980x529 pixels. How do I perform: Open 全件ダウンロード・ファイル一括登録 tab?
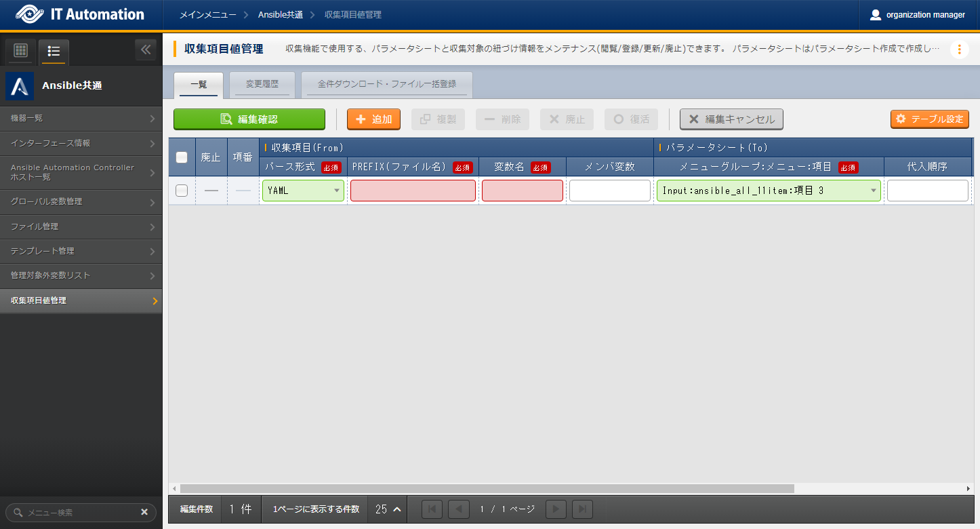(386, 85)
